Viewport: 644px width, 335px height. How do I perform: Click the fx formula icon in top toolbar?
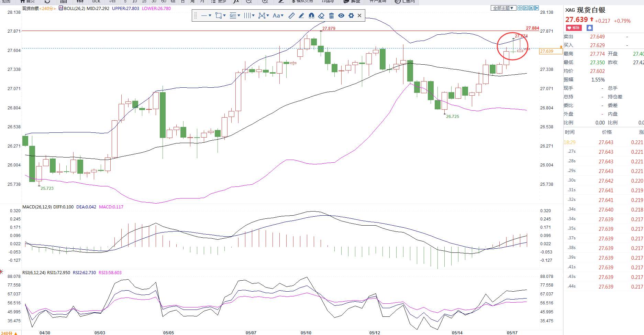236,1
